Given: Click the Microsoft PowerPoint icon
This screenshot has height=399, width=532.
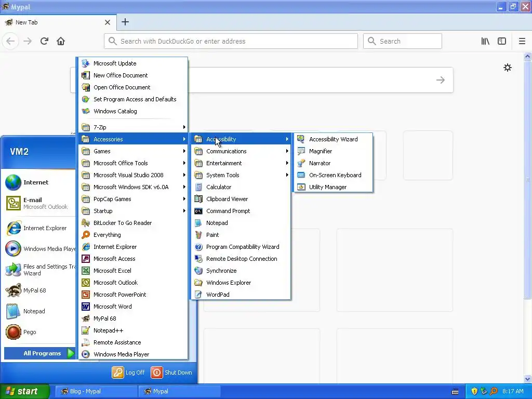Looking at the screenshot, I should [x=86, y=295].
